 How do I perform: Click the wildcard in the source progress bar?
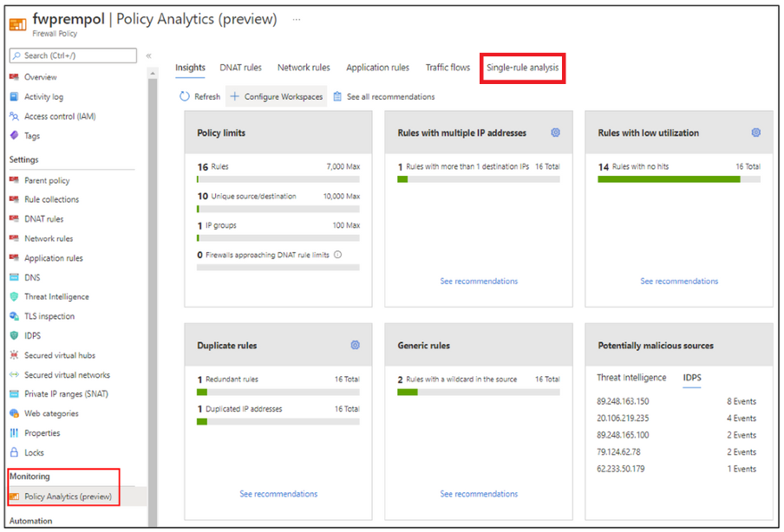tap(479, 393)
